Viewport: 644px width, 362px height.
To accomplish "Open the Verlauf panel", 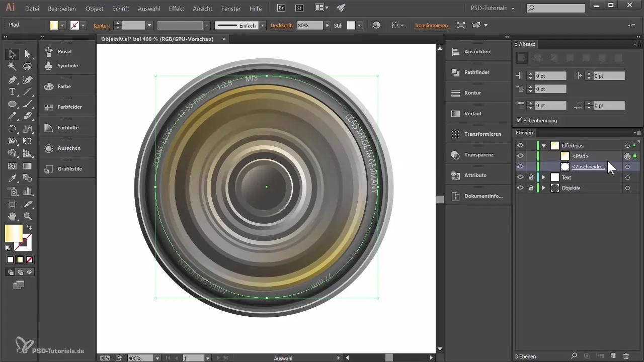I will [x=473, y=114].
